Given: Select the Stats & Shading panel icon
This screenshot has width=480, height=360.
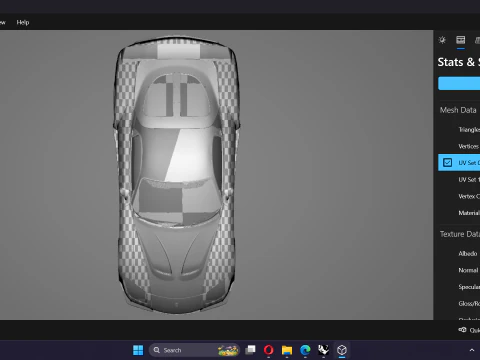Looking at the screenshot, I should pyautogui.click(x=461, y=40).
